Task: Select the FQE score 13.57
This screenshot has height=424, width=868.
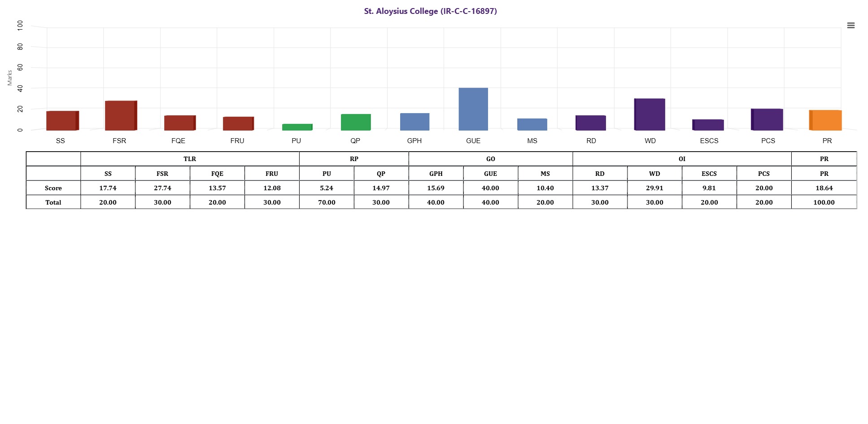Action: [x=217, y=188]
